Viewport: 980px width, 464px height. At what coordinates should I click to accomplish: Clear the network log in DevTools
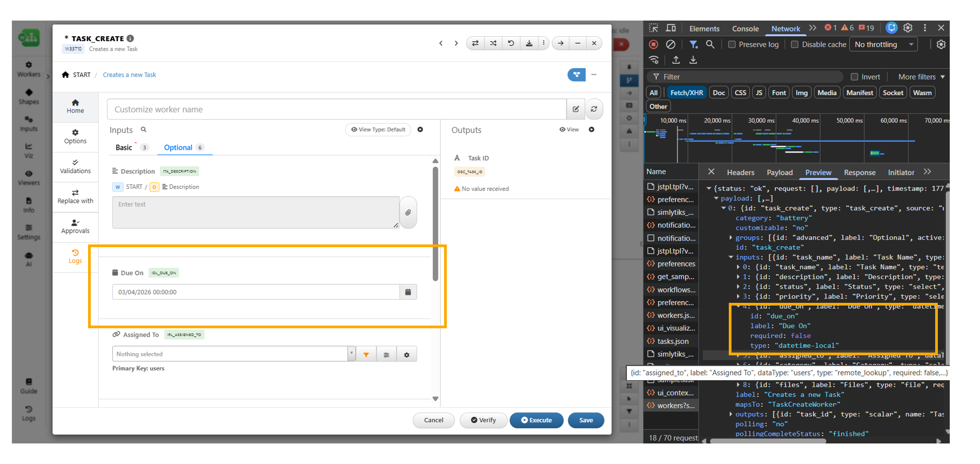click(x=670, y=44)
